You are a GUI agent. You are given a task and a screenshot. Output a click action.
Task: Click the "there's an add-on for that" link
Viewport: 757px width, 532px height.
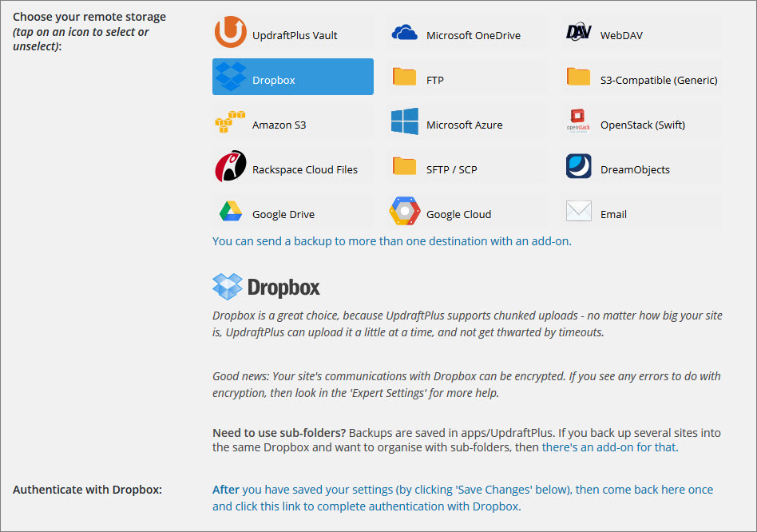(609, 447)
